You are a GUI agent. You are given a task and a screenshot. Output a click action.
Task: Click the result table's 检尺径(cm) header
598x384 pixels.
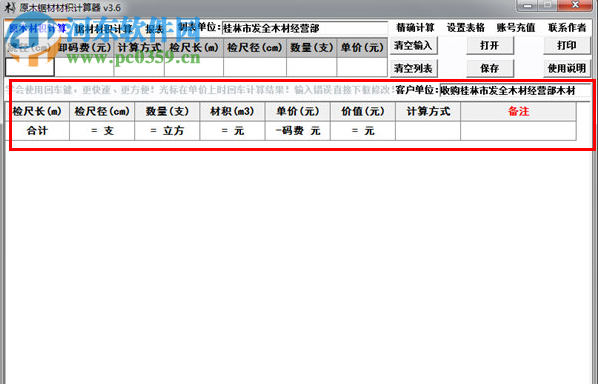click(x=102, y=112)
